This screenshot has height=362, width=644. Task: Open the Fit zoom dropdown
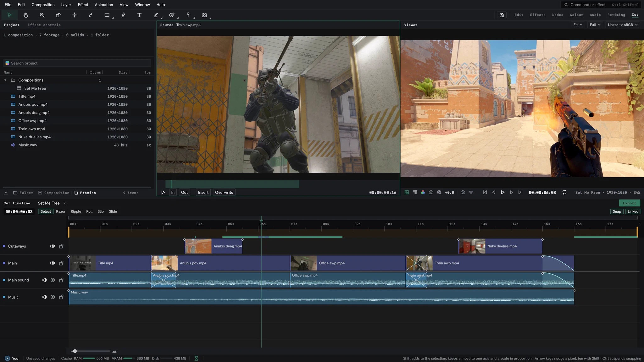coord(578,25)
